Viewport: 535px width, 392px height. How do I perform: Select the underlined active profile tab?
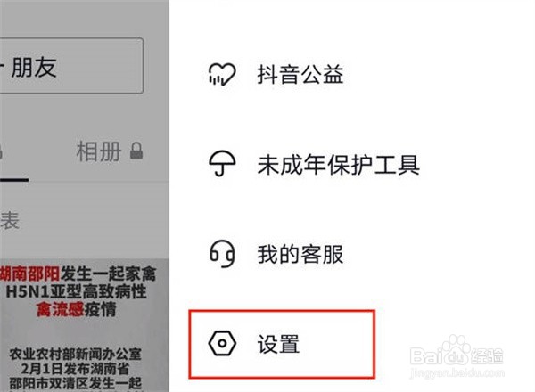(x=13, y=160)
